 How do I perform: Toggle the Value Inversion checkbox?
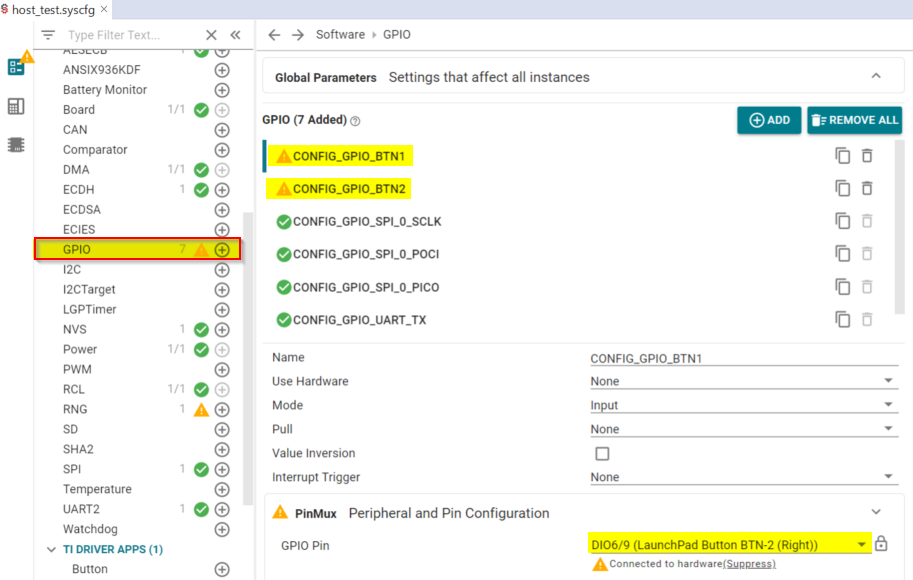(602, 454)
